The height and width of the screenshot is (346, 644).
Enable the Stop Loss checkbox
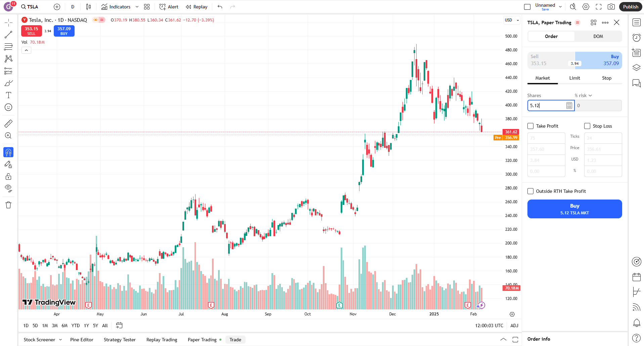[x=588, y=126]
